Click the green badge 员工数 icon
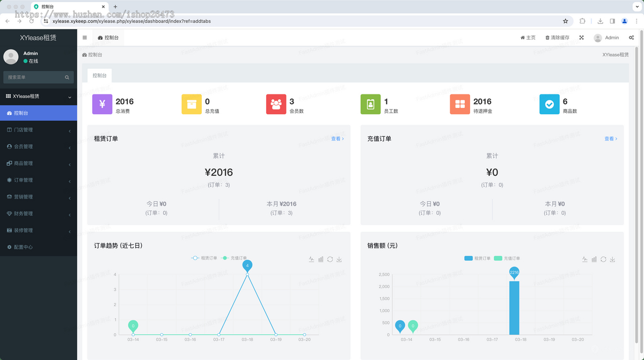Viewport: 644px width, 360px height. tap(370, 105)
